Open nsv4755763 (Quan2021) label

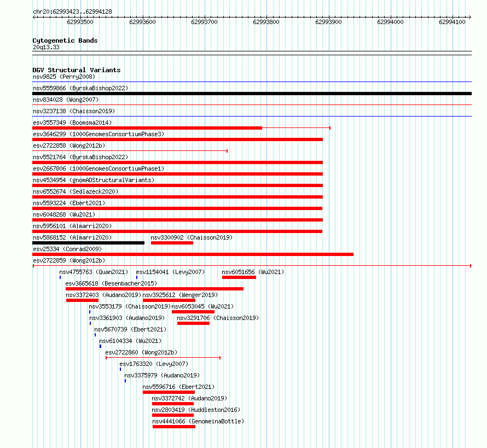coord(94,272)
